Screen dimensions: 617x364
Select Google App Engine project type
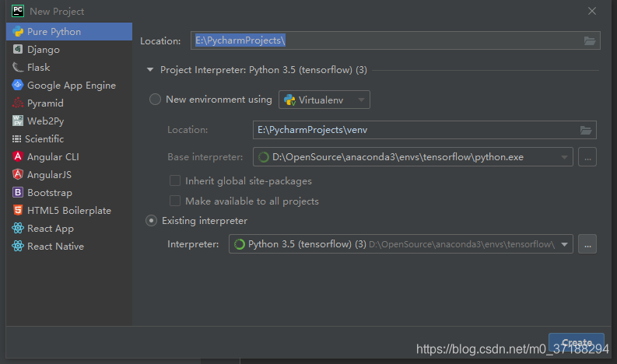[69, 85]
